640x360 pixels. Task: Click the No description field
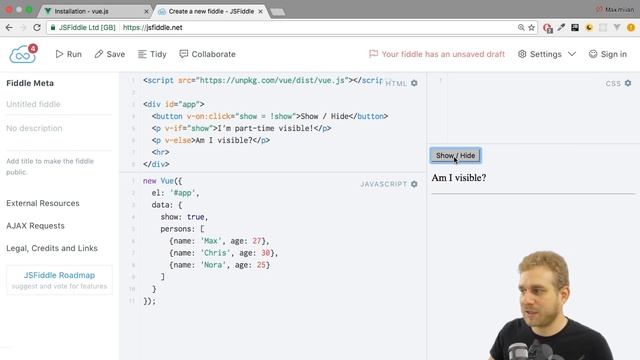click(59, 128)
